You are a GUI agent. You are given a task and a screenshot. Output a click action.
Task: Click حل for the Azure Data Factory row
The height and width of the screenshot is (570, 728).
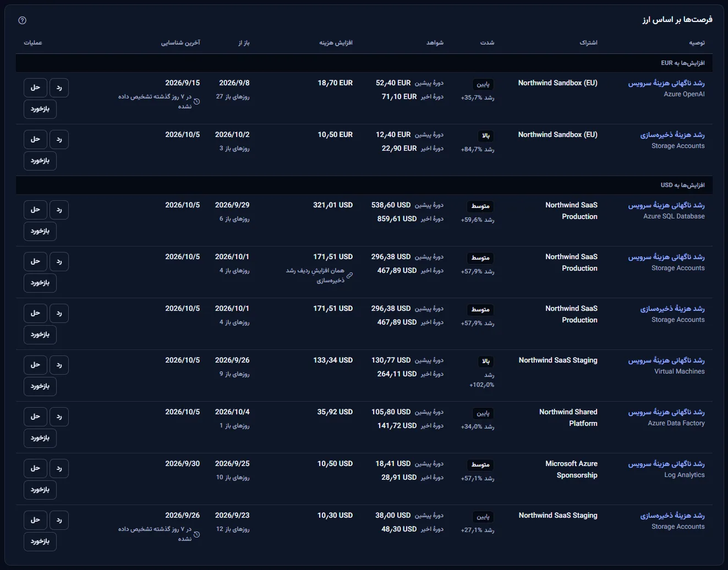pos(35,416)
